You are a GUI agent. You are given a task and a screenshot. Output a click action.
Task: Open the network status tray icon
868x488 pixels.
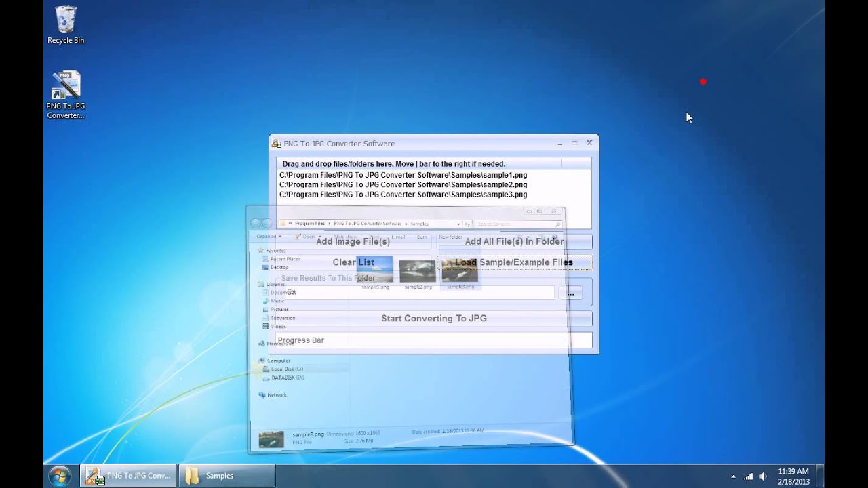[749, 476]
